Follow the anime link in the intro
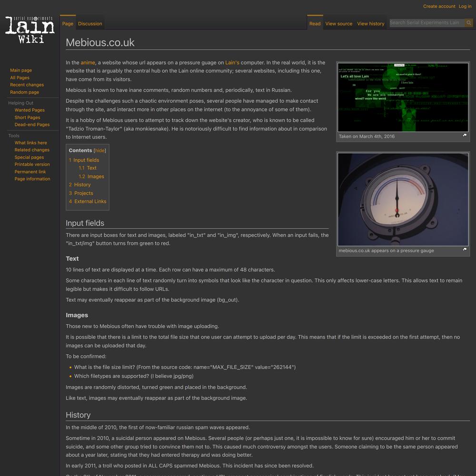 point(88,62)
